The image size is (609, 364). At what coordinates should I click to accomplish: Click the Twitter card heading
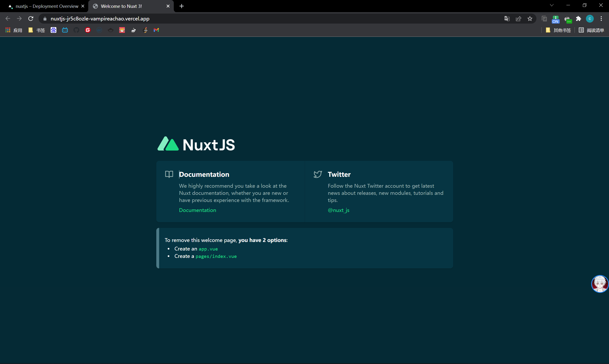[339, 174]
